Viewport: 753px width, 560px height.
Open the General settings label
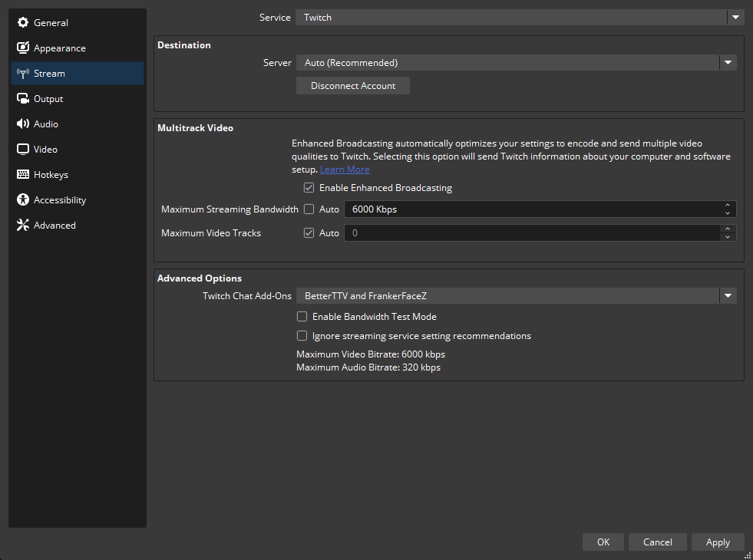tap(51, 22)
